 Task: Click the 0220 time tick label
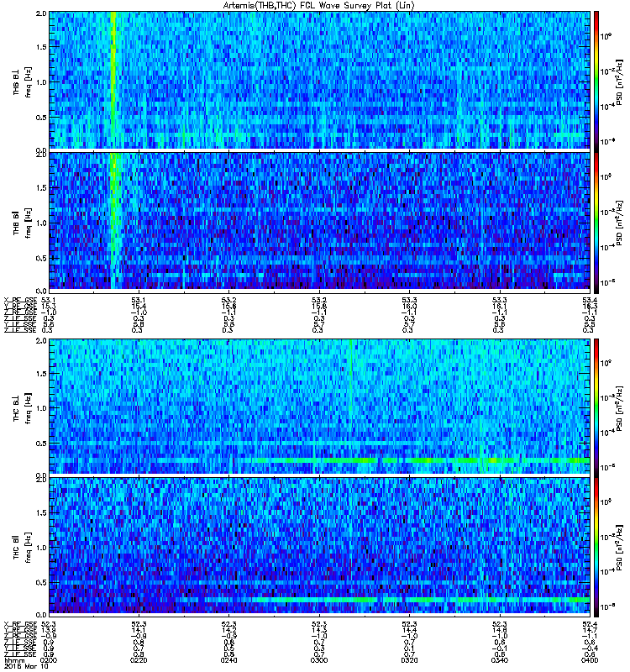tap(139, 660)
